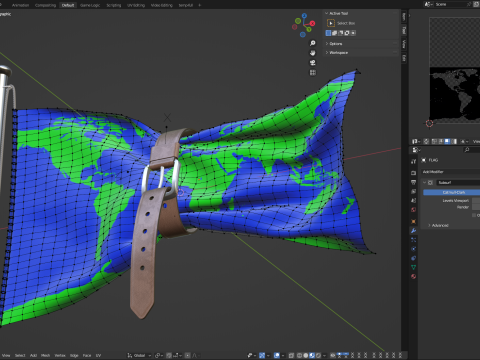The image size is (480, 360).
Task: Toggle snapping magnet in viewport header
Action: 169,355
